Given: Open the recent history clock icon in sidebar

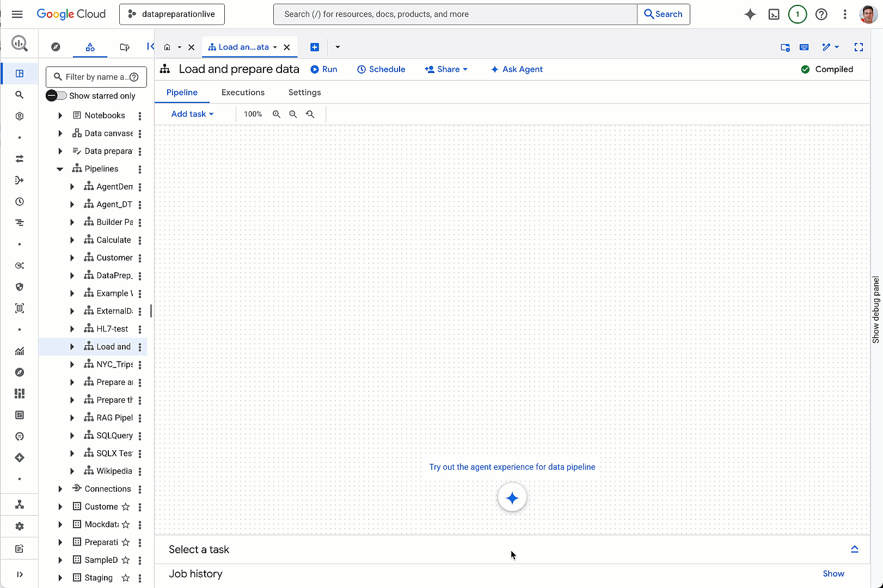Looking at the screenshot, I should 19,201.
